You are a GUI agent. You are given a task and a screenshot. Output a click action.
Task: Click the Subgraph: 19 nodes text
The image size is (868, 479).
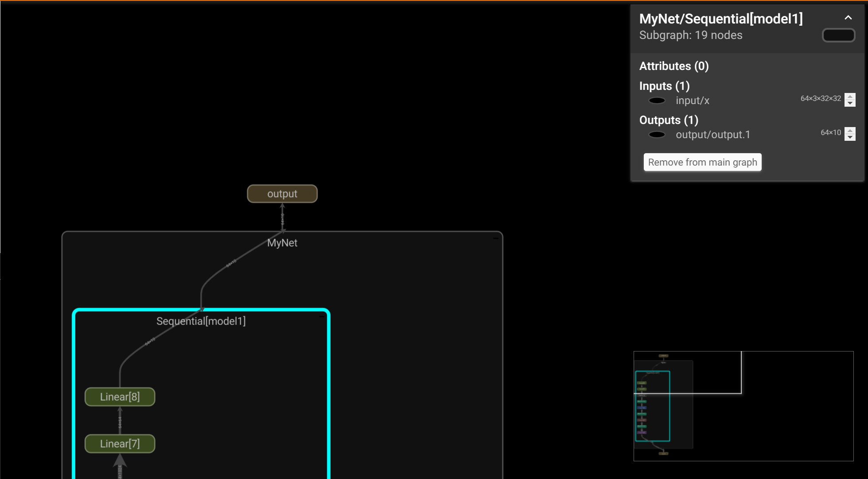coord(690,35)
